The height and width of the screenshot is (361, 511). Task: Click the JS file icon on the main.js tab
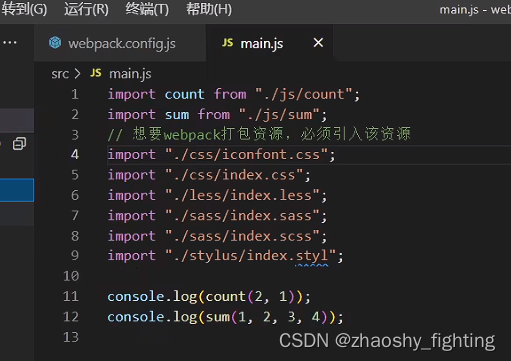click(228, 42)
